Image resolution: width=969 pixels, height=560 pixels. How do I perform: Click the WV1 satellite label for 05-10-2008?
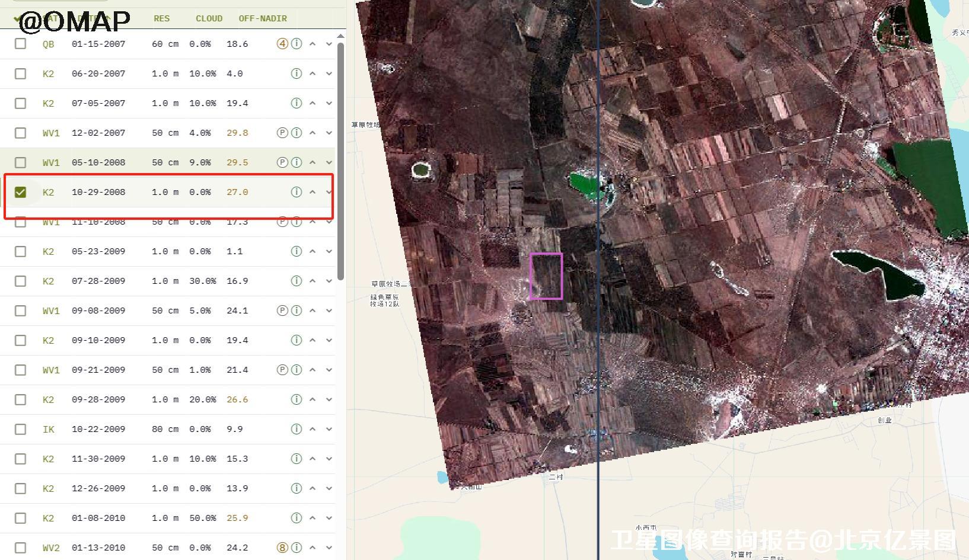[51, 162]
